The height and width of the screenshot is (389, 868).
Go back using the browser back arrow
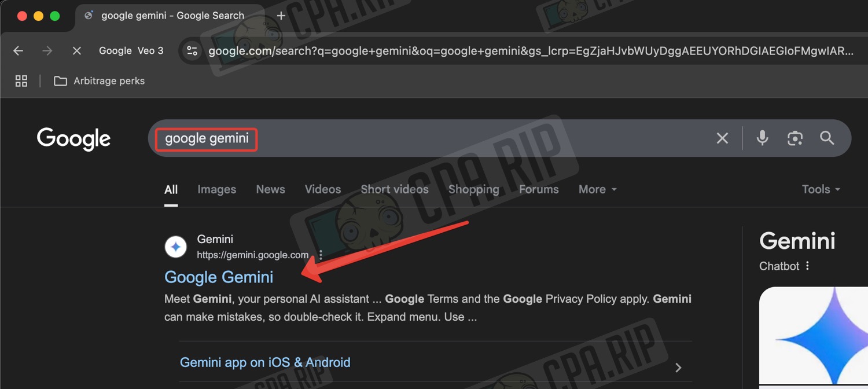coord(19,51)
